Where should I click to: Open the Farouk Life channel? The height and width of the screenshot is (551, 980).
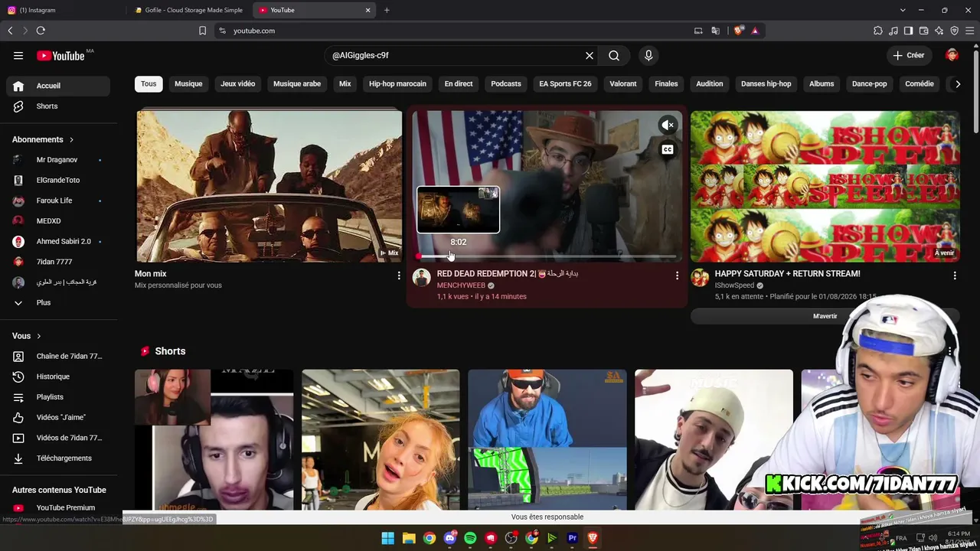58,201
